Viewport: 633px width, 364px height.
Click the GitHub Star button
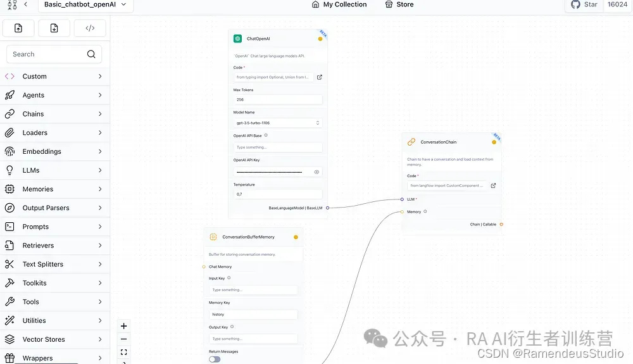[584, 4]
